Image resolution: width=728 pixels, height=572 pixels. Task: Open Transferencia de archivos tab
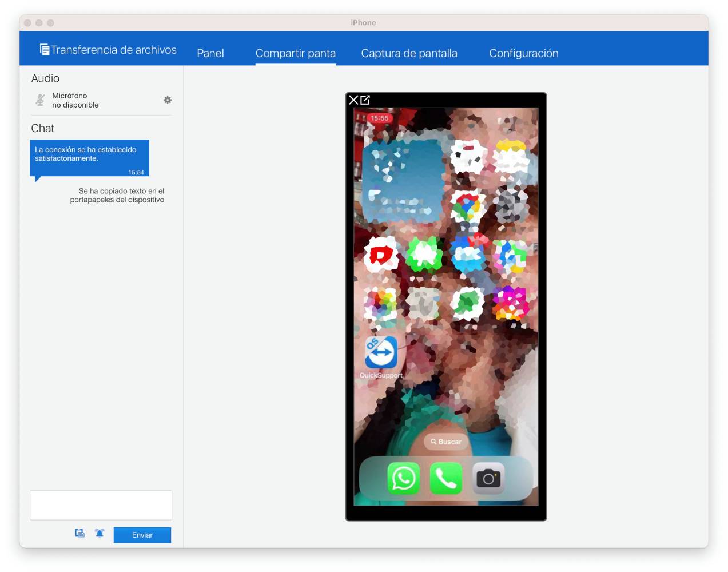click(108, 50)
